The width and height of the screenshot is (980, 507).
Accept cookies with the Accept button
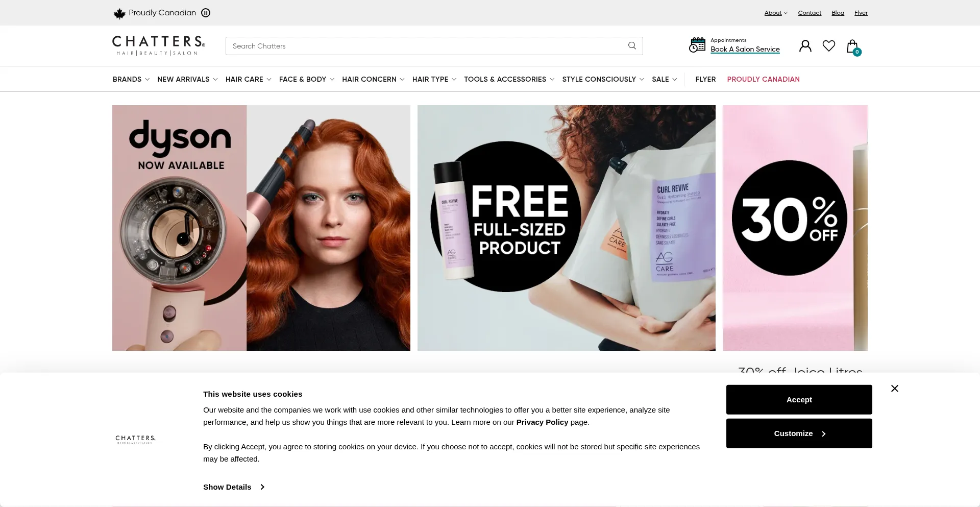click(x=799, y=400)
